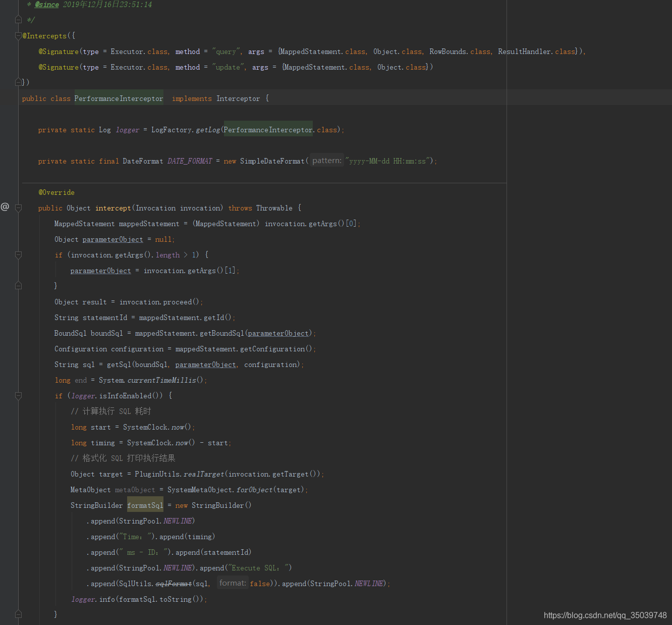Click PerformanceInterceptor in the class declaration
Image resolution: width=672 pixels, height=625 pixels.
pos(119,98)
